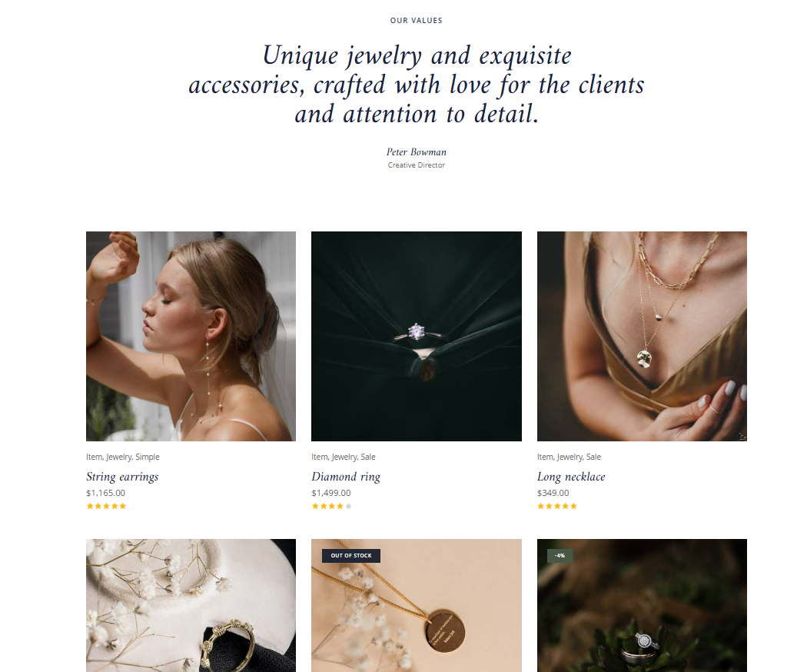Open the Simple category under String earrings
797x672 pixels.
click(x=148, y=457)
